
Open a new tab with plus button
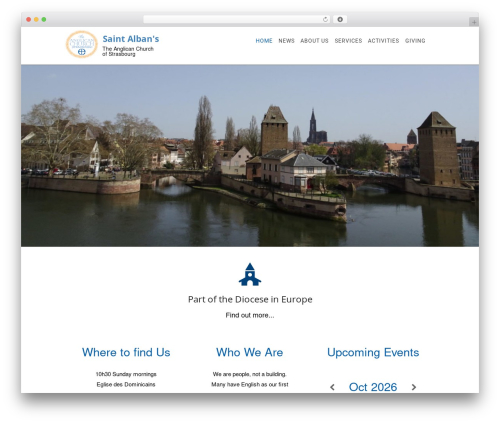click(x=474, y=22)
